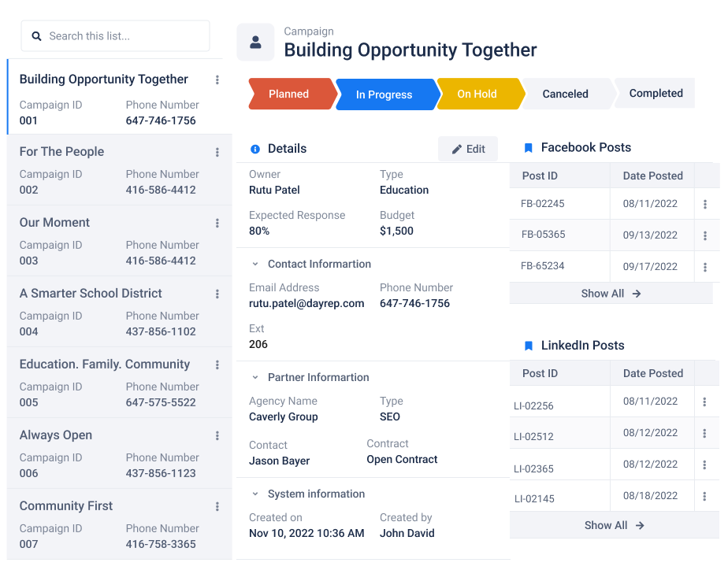This screenshot has width=728, height=570.
Task: Click the LinkedIn Posts bookmark icon
Action: tap(528, 346)
